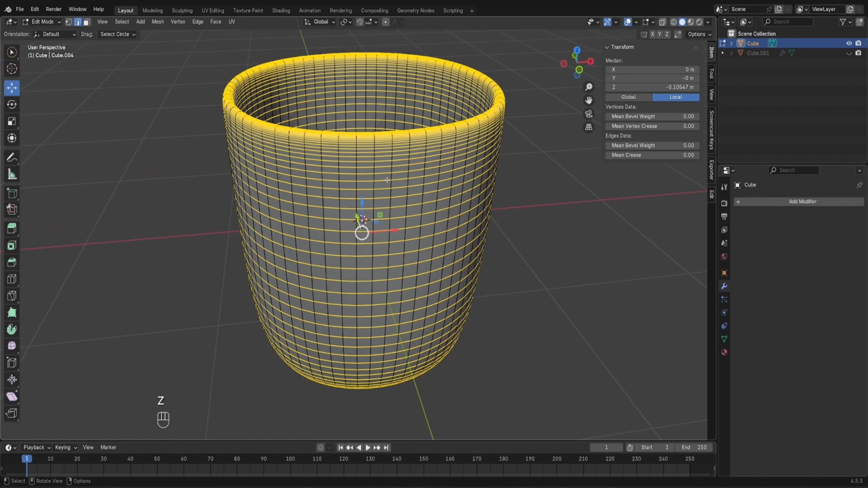Select the Measure ruler tool
Viewport: 868px width, 488px height.
click(x=12, y=174)
